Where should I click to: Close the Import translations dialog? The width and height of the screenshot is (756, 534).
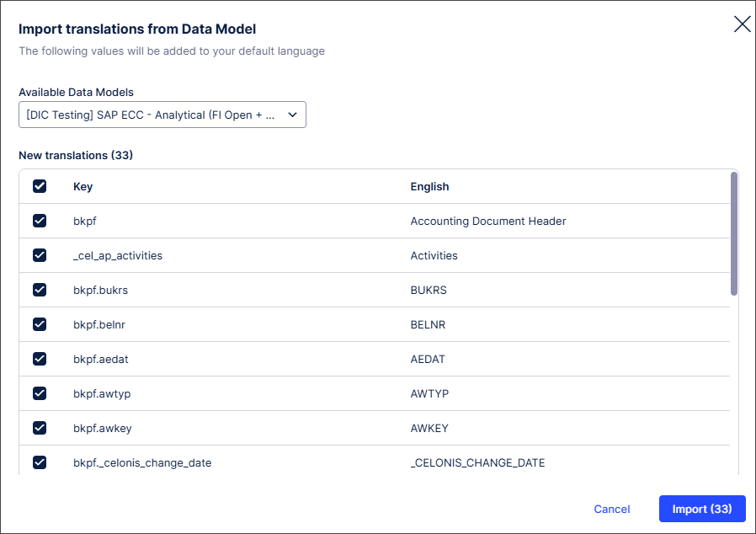tap(742, 24)
